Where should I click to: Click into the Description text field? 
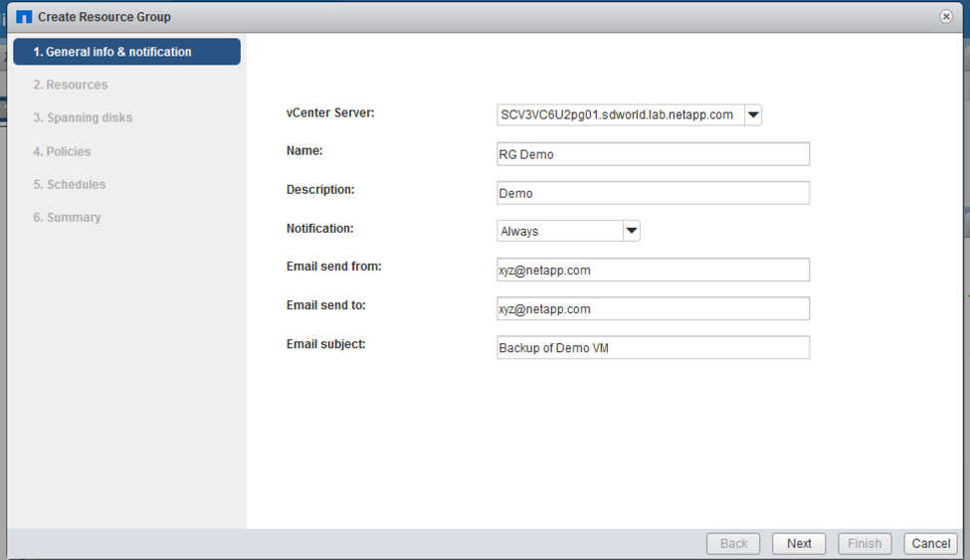click(653, 193)
